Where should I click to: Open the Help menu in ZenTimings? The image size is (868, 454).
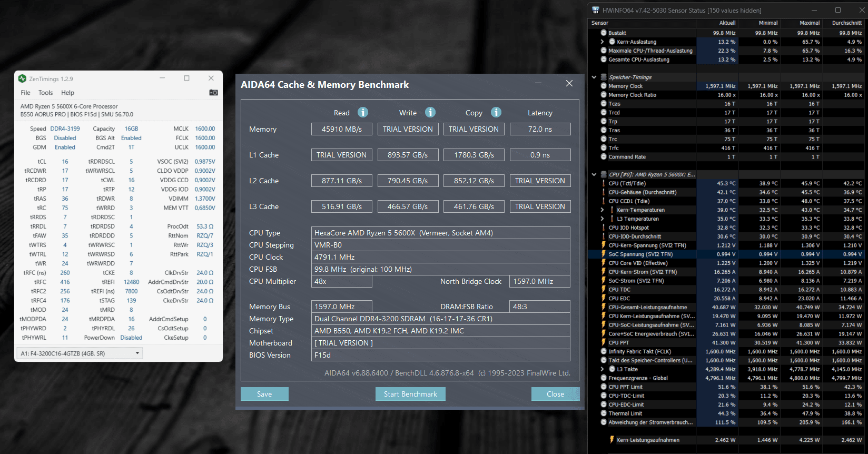pyautogui.click(x=68, y=93)
